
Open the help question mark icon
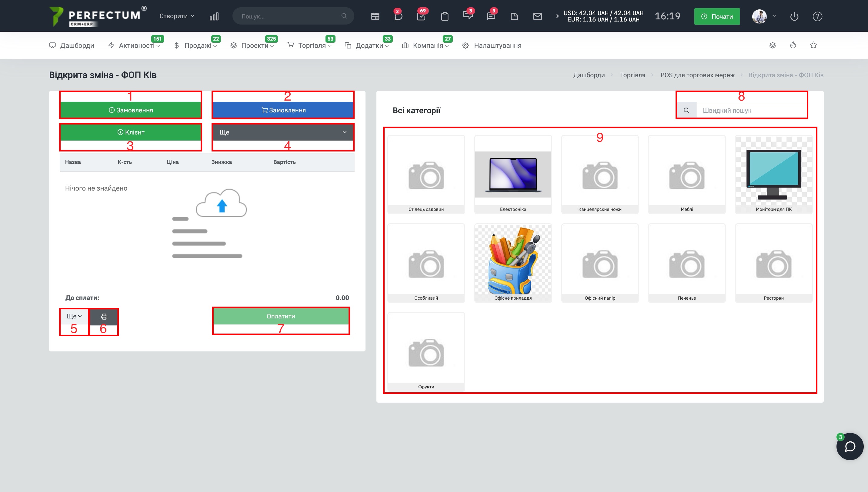tap(817, 16)
